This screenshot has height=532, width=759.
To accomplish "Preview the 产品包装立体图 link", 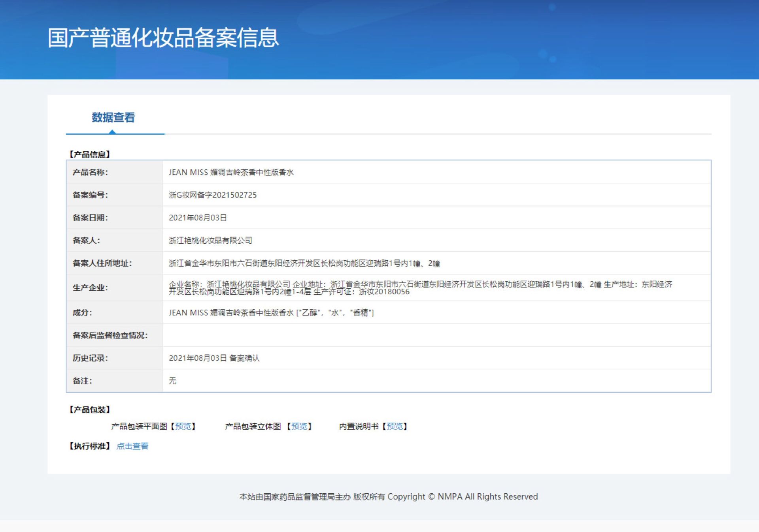I will (299, 426).
